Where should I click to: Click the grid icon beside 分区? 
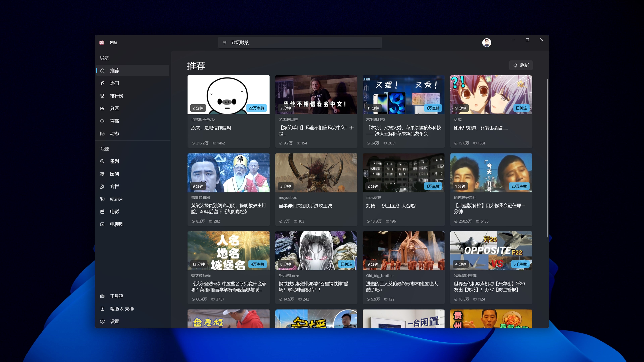(102, 108)
